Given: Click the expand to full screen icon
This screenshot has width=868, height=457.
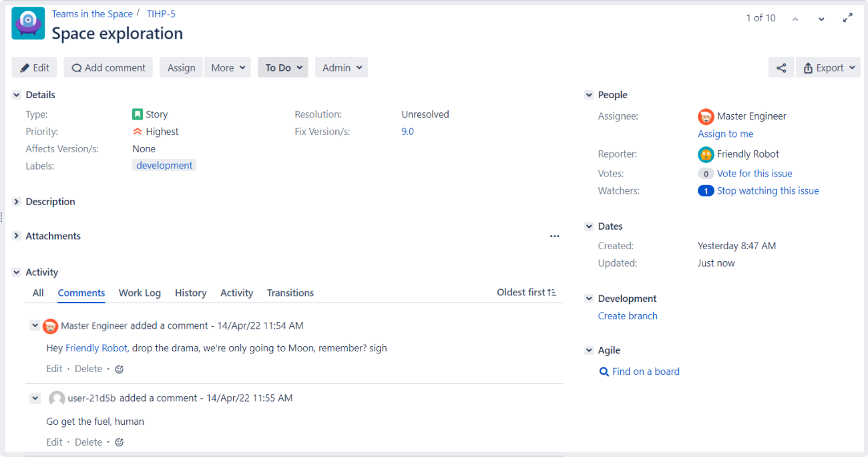Looking at the screenshot, I should pos(847,18).
